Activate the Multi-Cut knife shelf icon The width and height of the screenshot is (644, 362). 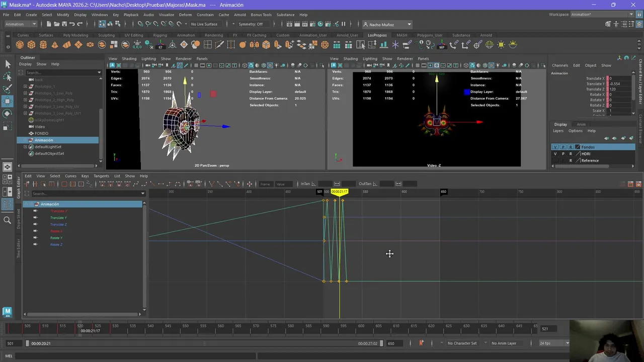coord(219,45)
